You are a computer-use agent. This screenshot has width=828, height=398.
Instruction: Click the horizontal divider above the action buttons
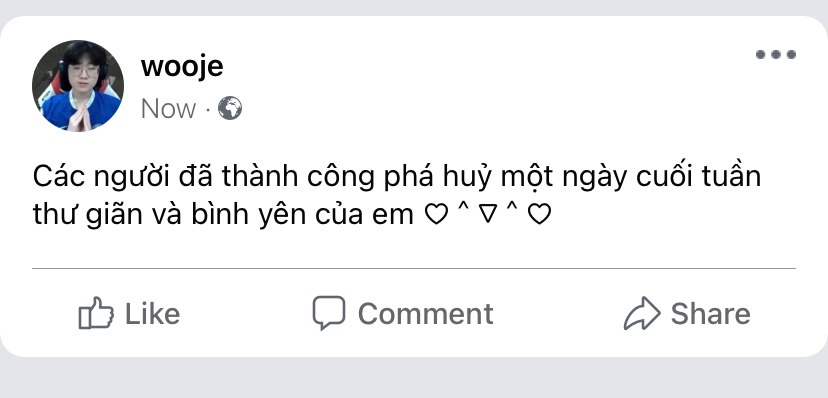point(414,269)
